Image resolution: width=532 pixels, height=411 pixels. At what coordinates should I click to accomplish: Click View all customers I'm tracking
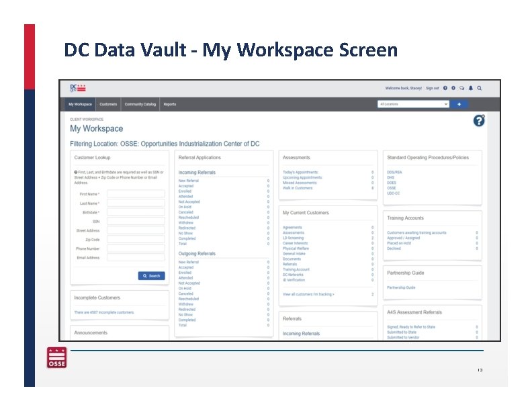[x=308, y=294]
